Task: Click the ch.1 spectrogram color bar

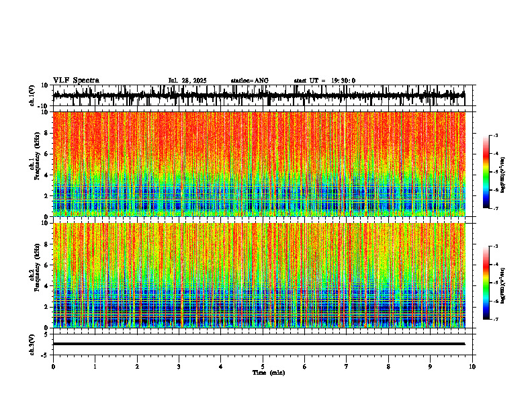Action: tap(486, 172)
